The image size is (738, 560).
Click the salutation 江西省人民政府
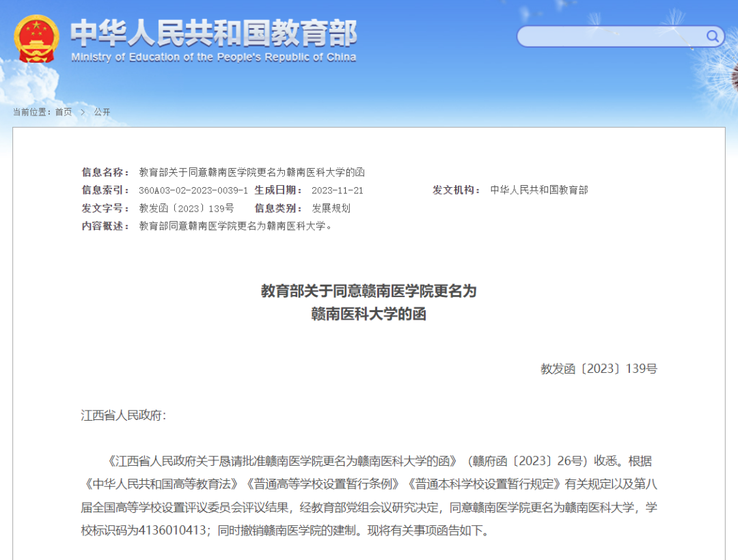[x=123, y=415]
